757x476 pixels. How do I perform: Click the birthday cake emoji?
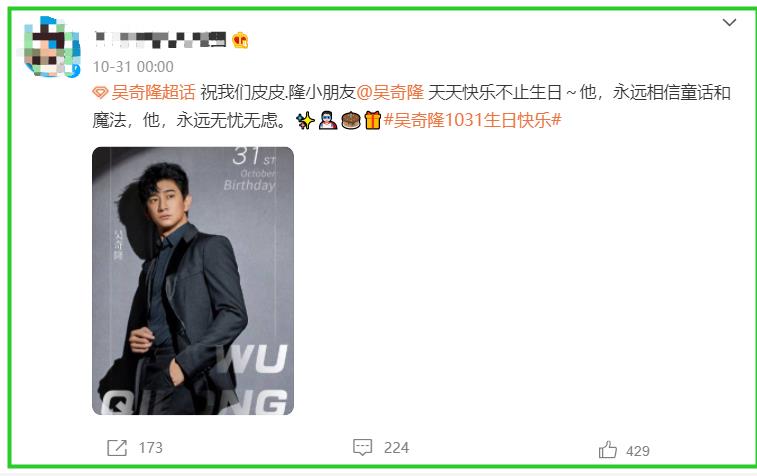350,120
